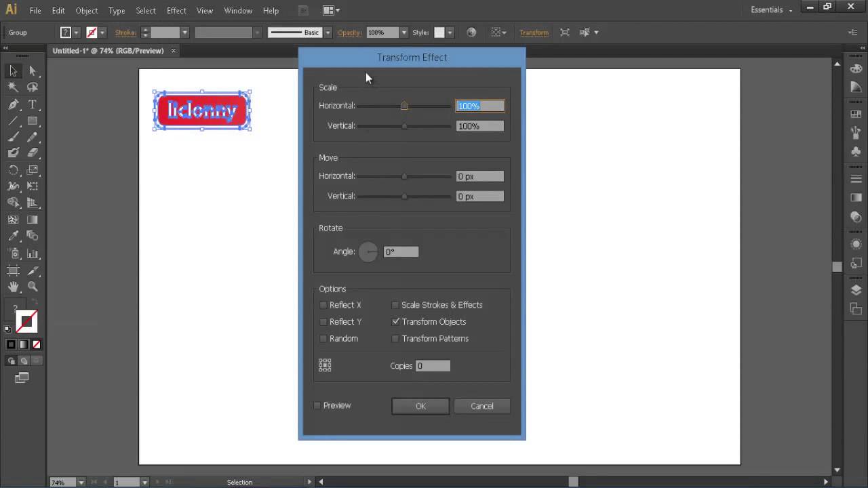
Task: Open the Basic brush definition dropdown
Action: pos(328,32)
